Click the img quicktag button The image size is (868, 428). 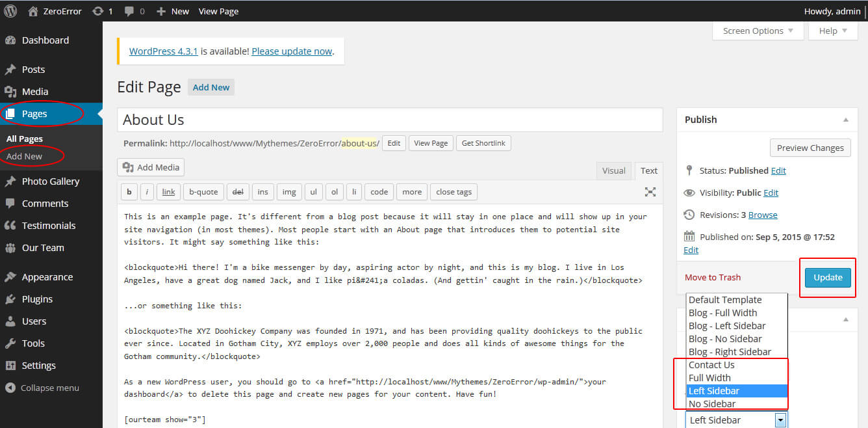(289, 192)
